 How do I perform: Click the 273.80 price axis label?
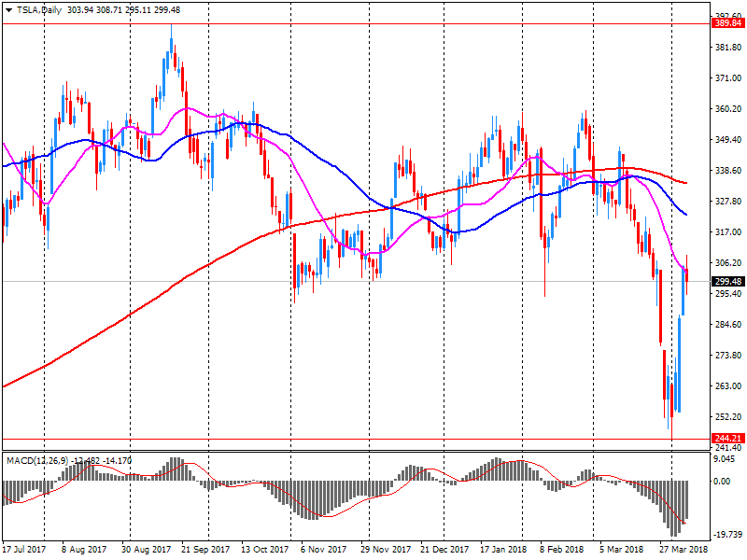[728, 356]
